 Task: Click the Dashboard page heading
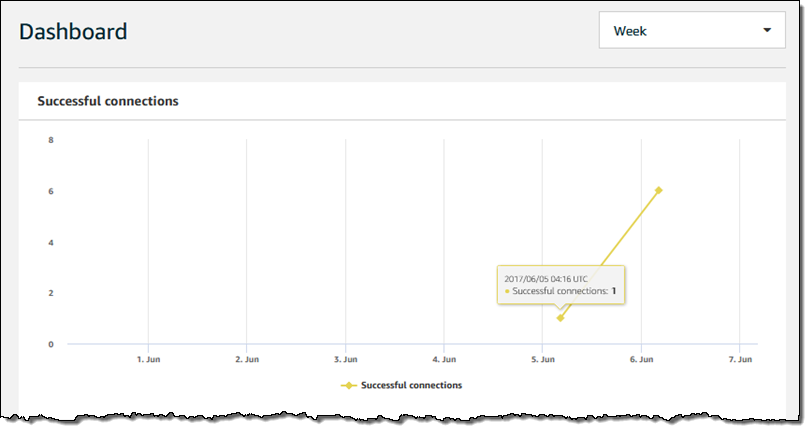point(74,31)
